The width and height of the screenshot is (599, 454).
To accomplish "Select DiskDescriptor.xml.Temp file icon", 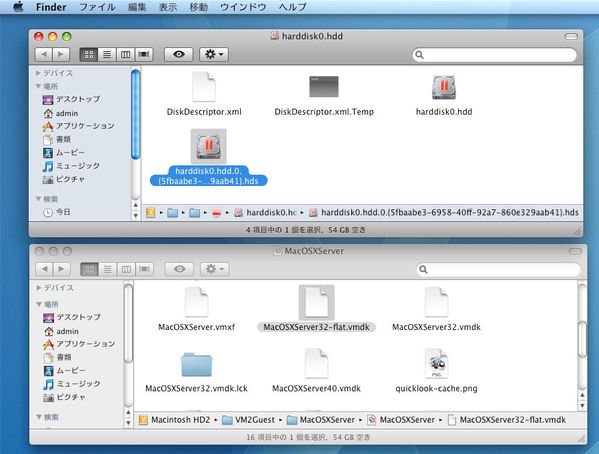I will (x=324, y=86).
